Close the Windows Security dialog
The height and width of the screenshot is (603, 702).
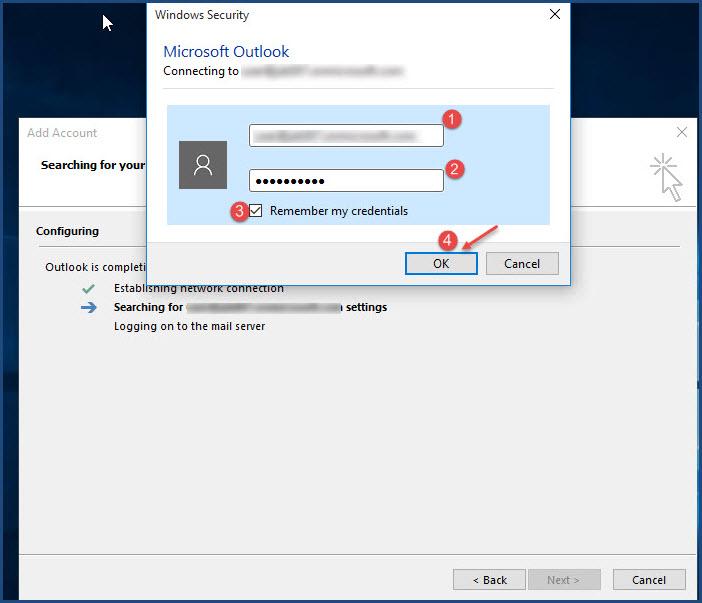click(x=555, y=14)
